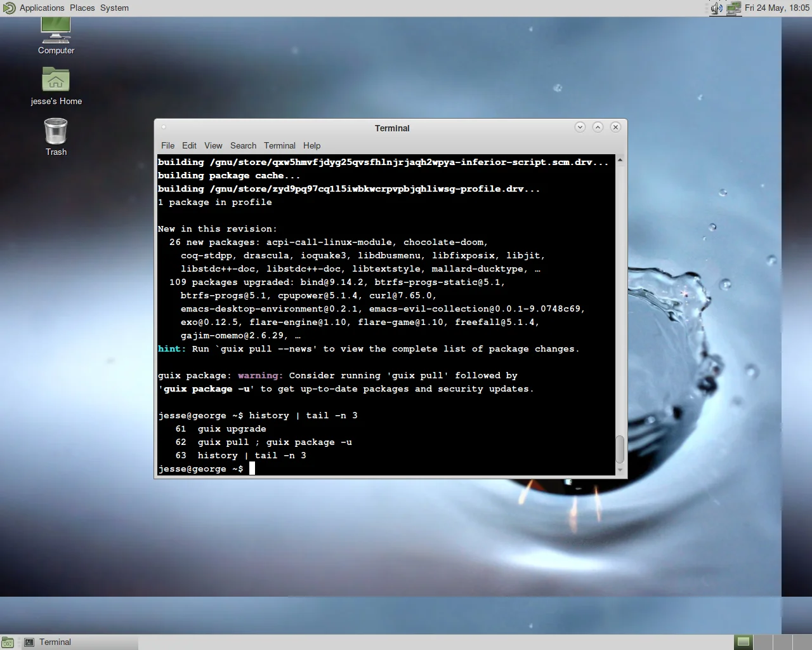The height and width of the screenshot is (650, 812).
Task: Switch to the third workspace in switcher
Action: [x=782, y=642]
